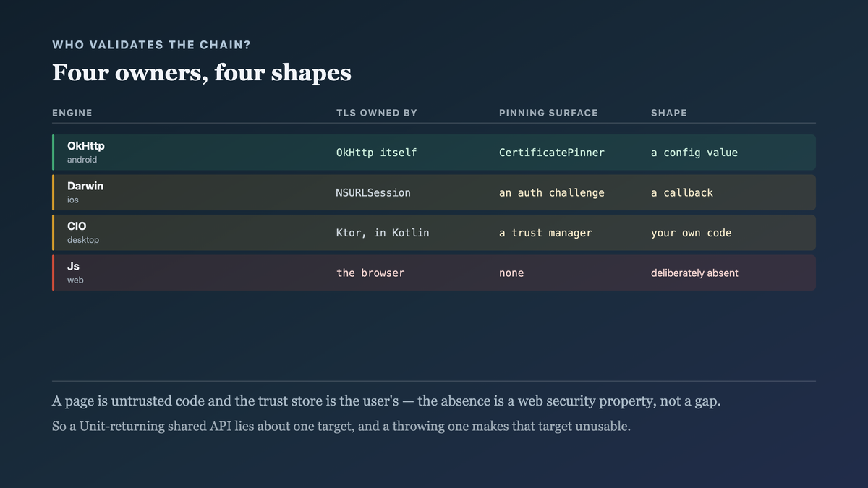
Task: Click the 'ios' platform label
Action: pyautogui.click(x=73, y=200)
